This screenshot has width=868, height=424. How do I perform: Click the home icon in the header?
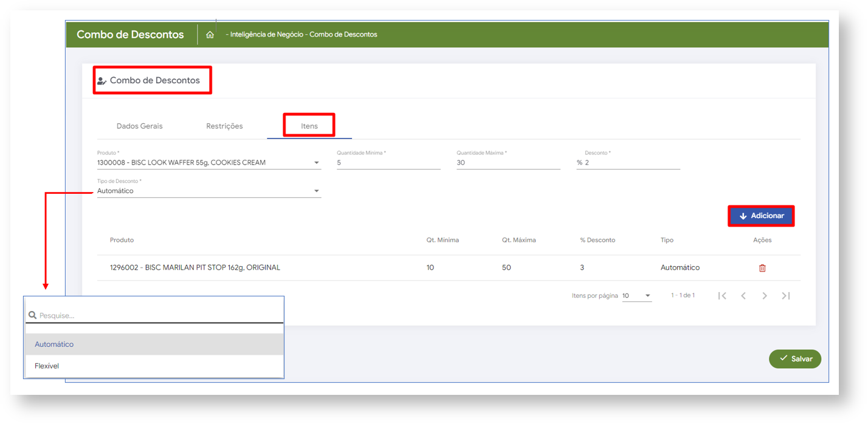pos(210,35)
